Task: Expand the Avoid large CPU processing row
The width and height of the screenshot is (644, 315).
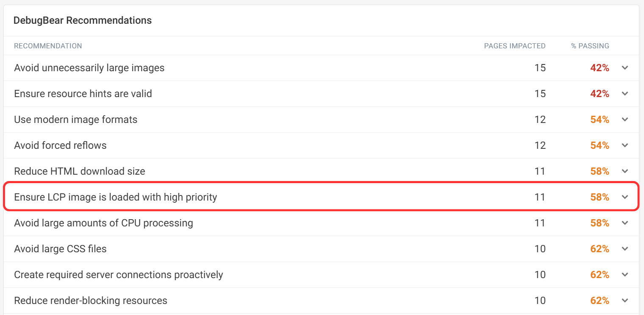Action: (624, 223)
